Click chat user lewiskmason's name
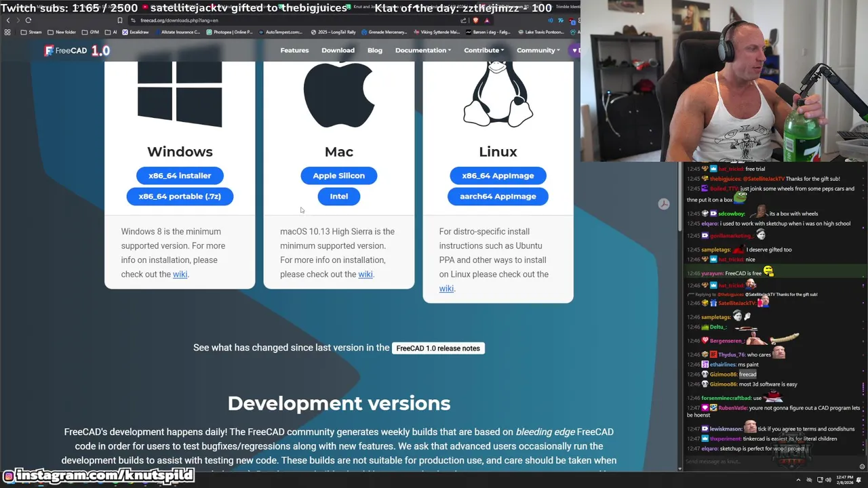 point(726,429)
